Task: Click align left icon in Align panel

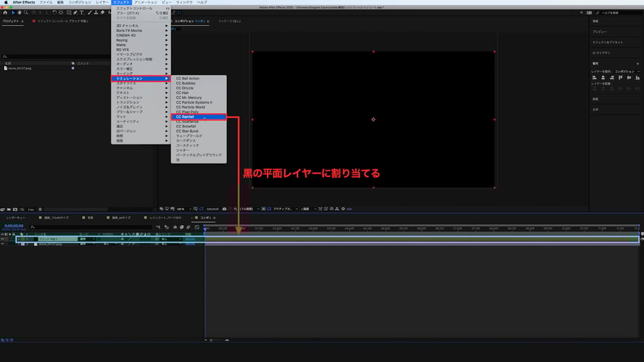Action: (x=595, y=77)
